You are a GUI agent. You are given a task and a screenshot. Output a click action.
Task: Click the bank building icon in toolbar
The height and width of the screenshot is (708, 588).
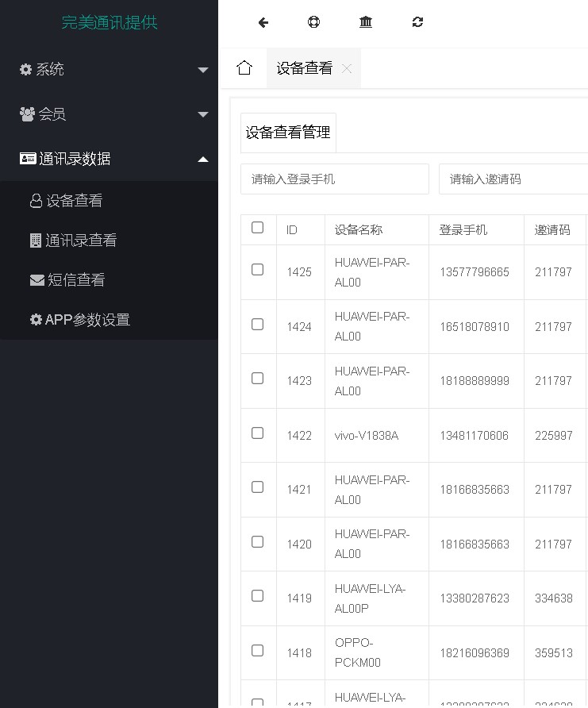click(366, 21)
